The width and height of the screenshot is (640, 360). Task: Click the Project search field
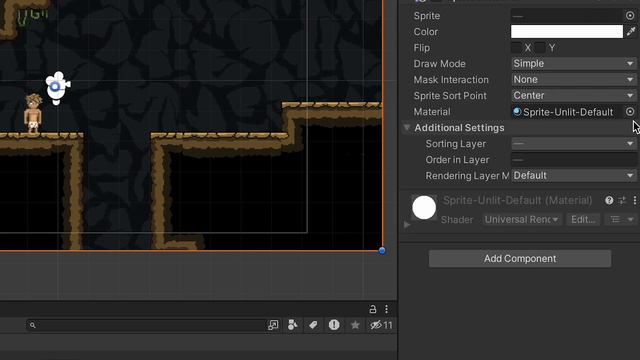147,325
